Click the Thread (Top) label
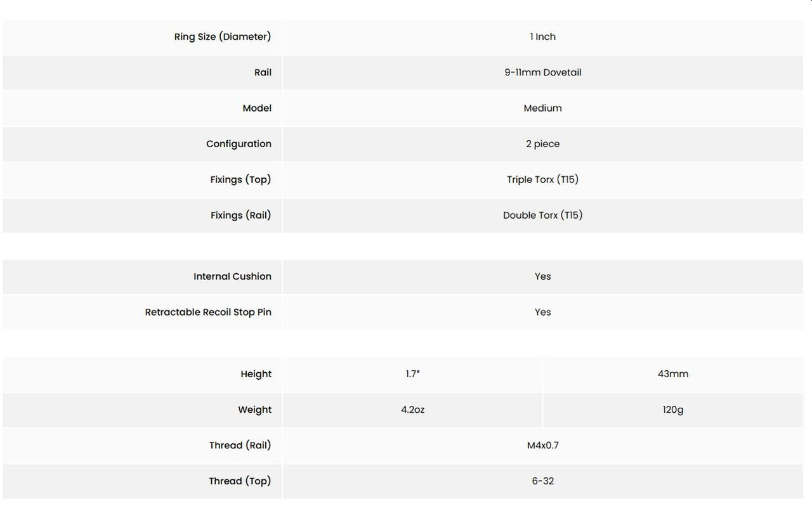Image resolution: width=812 pixels, height=518 pixels. 240,481
